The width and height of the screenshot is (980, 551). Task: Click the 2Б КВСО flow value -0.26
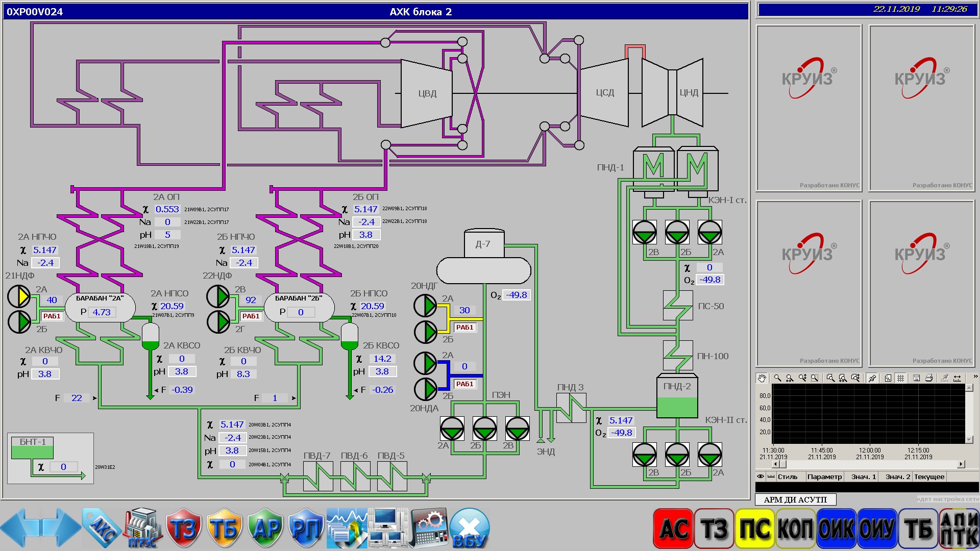coord(383,390)
